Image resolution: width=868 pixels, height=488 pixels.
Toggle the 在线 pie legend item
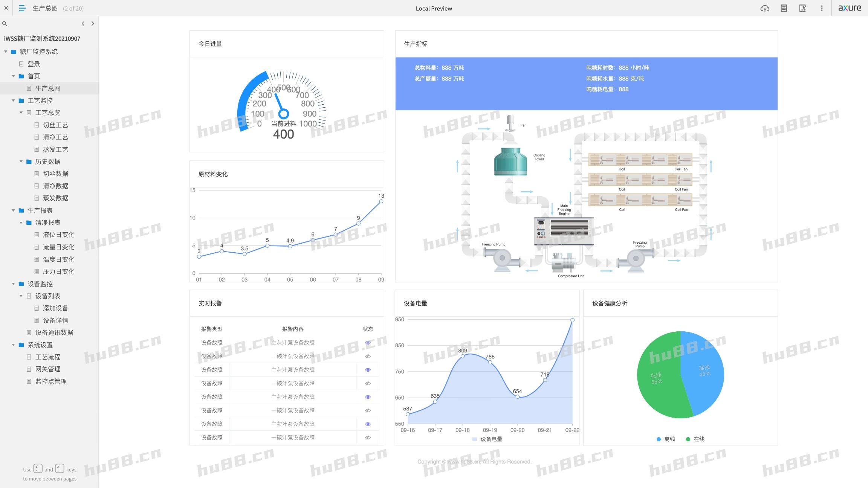pyautogui.click(x=695, y=439)
